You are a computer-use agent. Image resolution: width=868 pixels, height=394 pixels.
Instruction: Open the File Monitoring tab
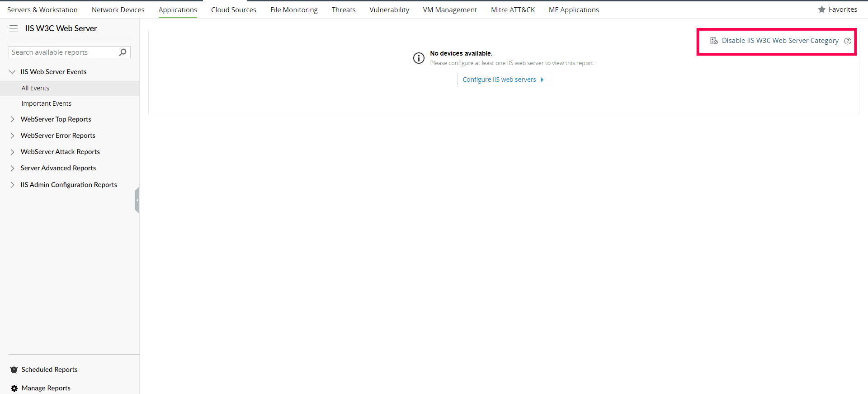click(294, 9)
